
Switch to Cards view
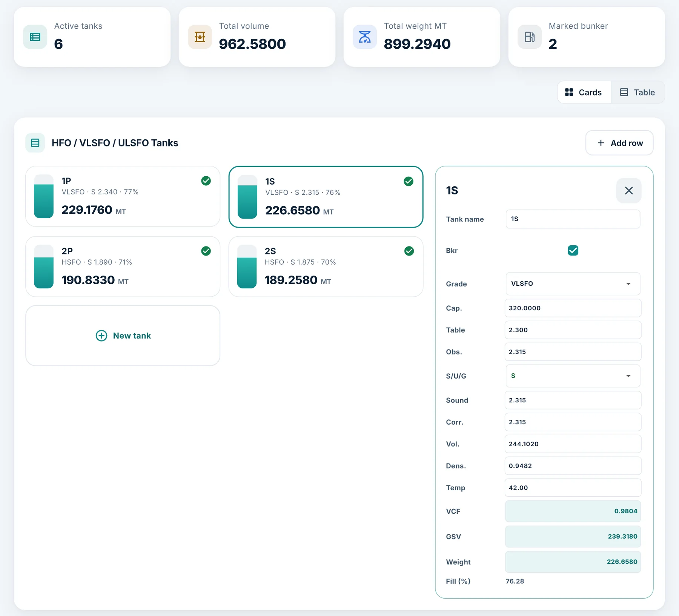click(x=584, y=92)
